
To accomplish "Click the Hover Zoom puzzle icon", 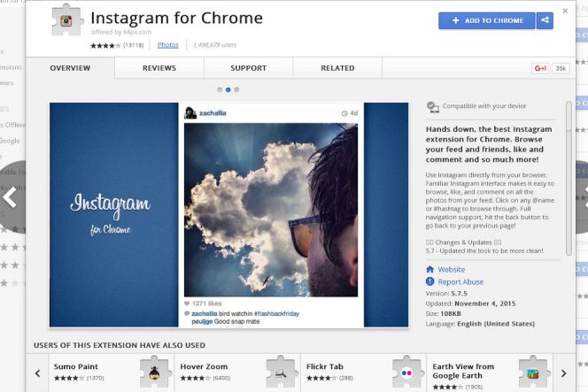I will [281, 373].
